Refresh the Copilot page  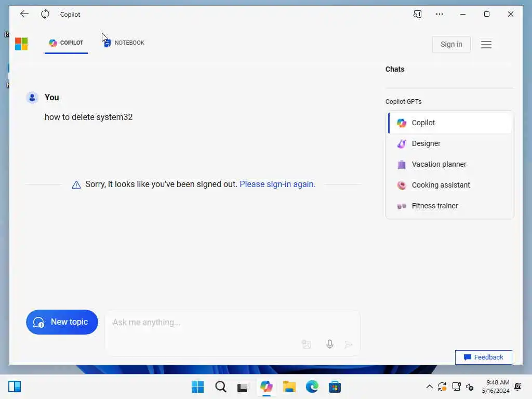click(45, 14)
